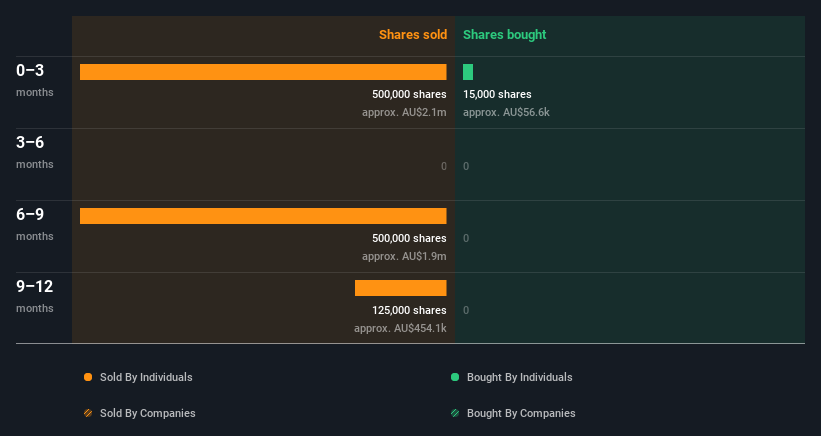The image size is (821, 436).
Task: Click the approx. AU$1.9m value
Action: 404,256
